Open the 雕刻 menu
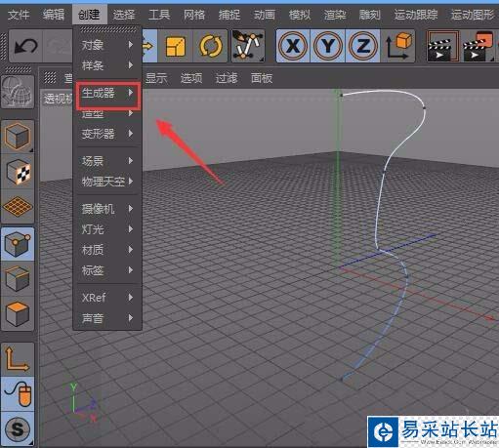Image resolution: width=499 pixels, height=448 pixels. point(370,15)
